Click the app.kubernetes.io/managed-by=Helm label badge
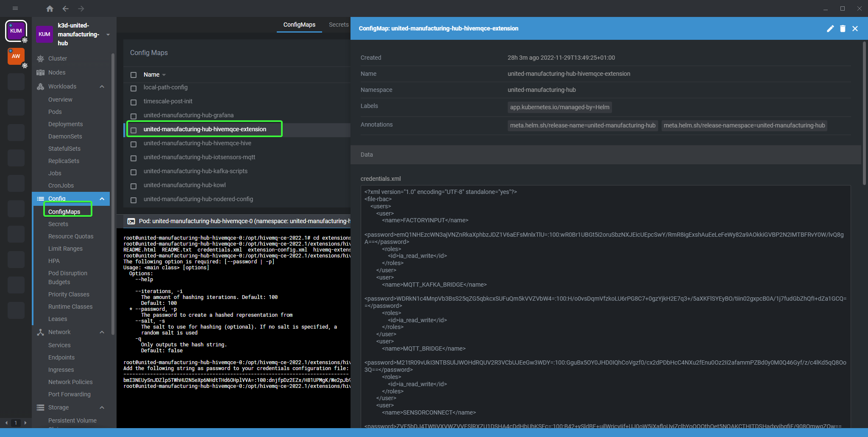Screen dimensions: 868x437 point(559,107)
